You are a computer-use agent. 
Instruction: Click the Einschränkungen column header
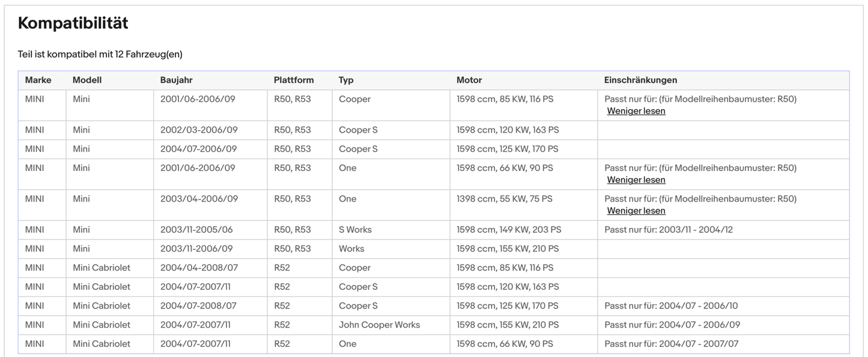pos(640,80)
